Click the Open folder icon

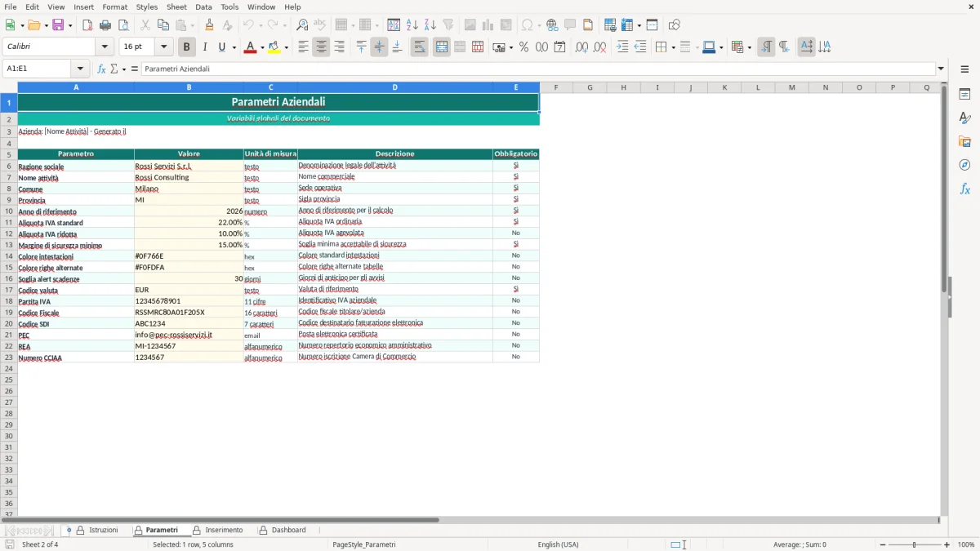[33, 25]
